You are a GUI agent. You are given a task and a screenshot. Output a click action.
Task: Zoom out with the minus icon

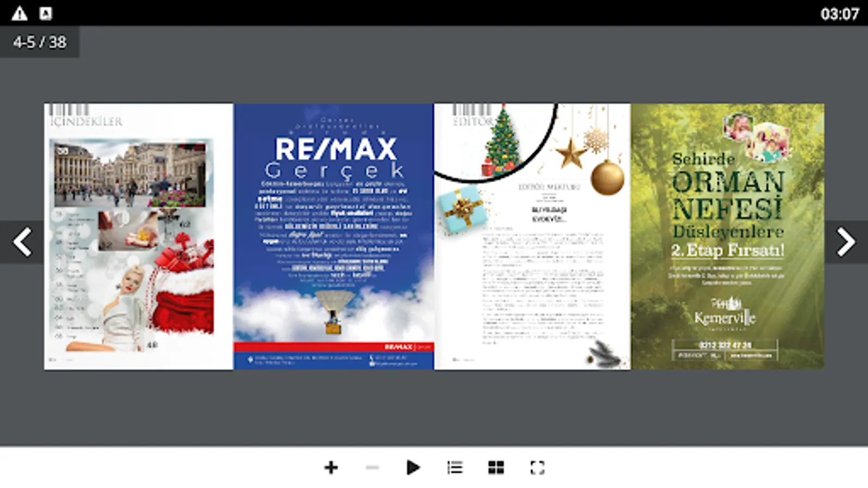[x=372, y=467]
